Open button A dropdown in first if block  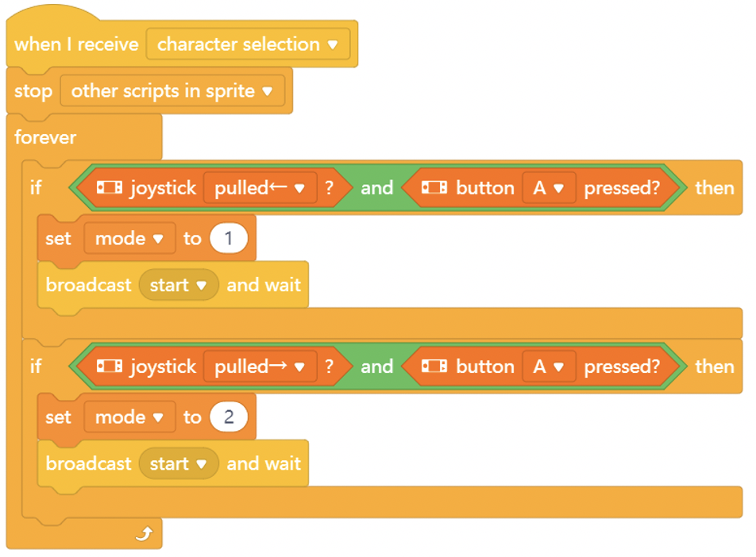[x=550, y=188]
